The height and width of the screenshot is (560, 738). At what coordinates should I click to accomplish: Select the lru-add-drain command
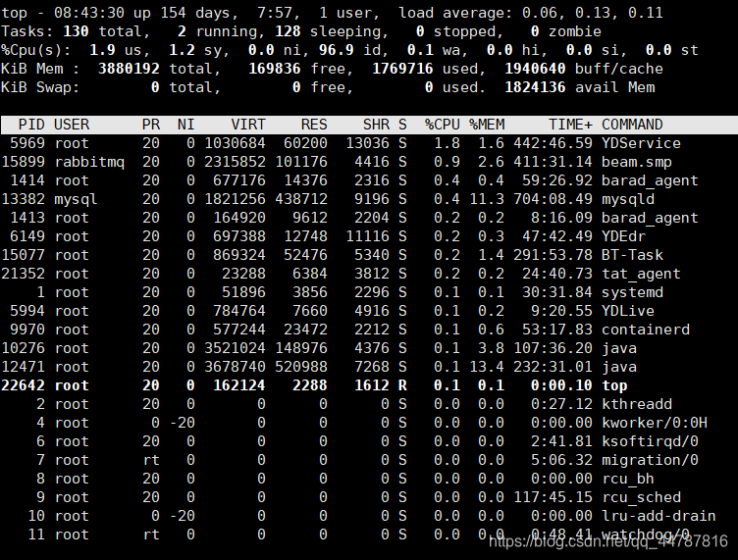[x=659, y=516]
